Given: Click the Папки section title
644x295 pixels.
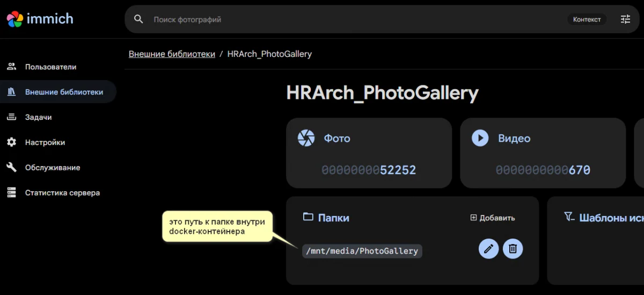Looking at the screenshot, I should [333, 218].
